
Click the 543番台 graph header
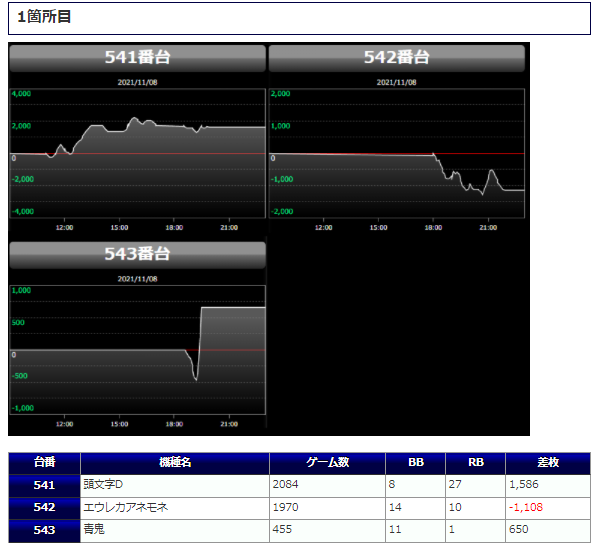click(137, 255)
